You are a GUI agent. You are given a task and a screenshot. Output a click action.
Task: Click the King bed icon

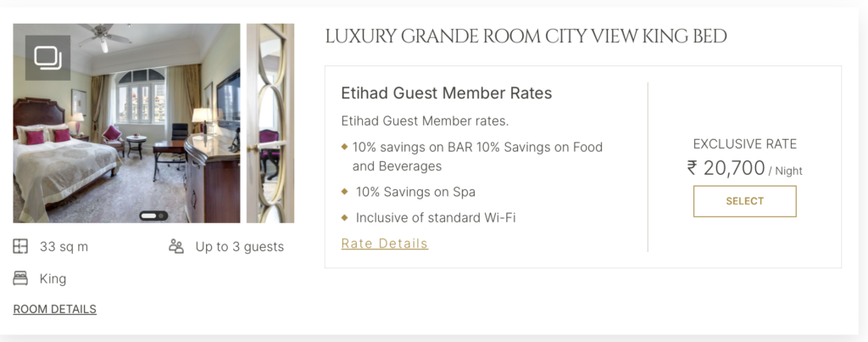pyautogui.click(x=20, y=278)
